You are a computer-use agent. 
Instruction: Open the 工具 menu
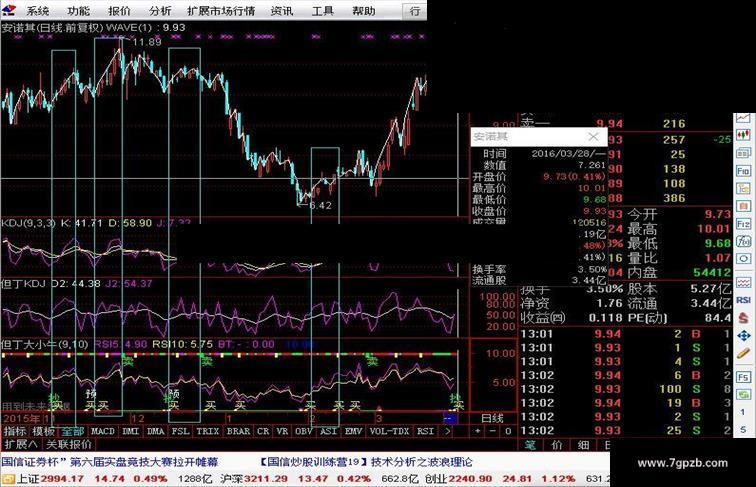323,10
